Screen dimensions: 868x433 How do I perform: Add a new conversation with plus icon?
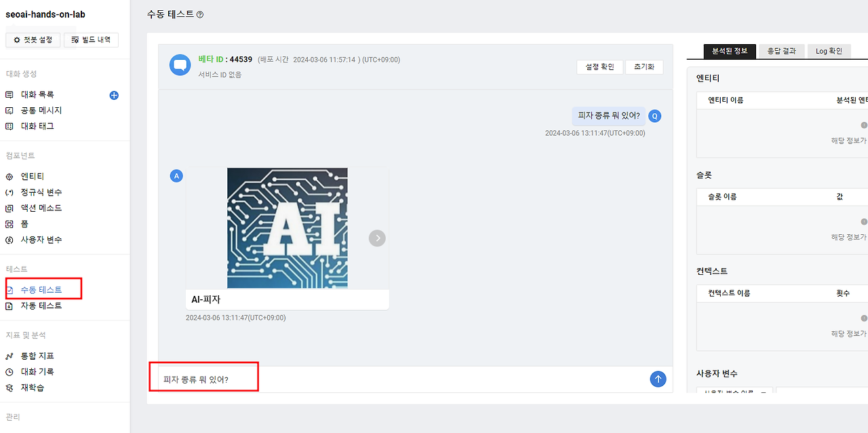[114, 95]
